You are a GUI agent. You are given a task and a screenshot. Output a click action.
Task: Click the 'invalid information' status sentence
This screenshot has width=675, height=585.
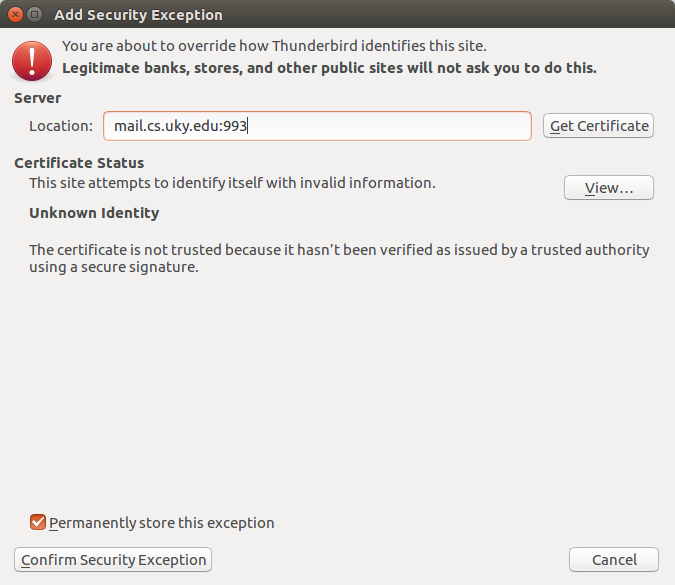coord(232,183)
